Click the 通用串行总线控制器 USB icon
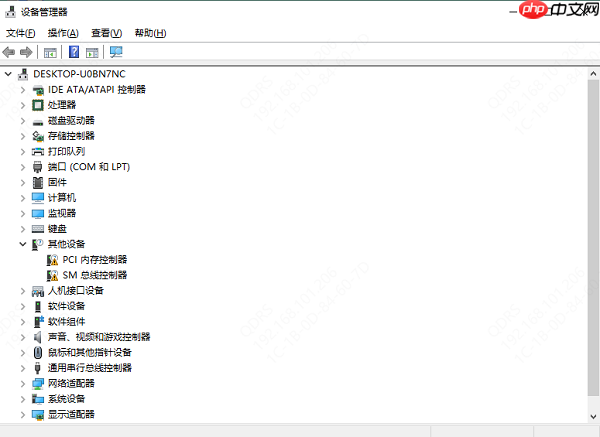This screenshot has height=437, width=600. 38,368
